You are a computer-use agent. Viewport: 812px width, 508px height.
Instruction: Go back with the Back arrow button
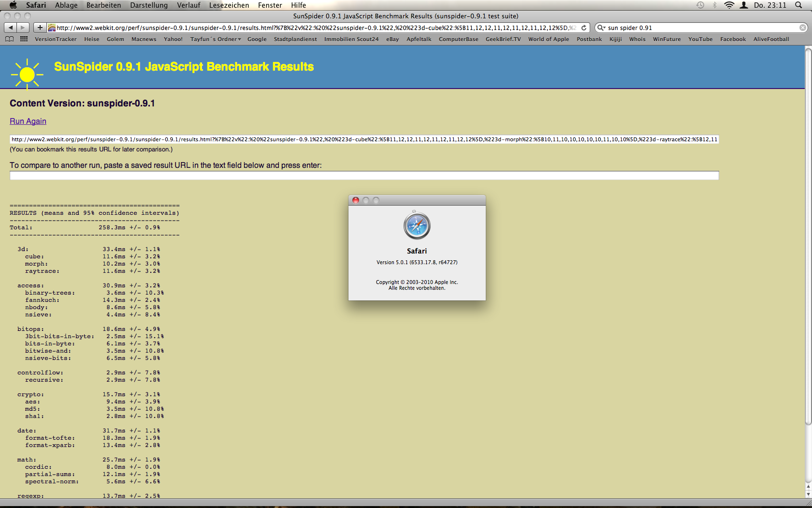pyautogui.click(x=11, y=28)
